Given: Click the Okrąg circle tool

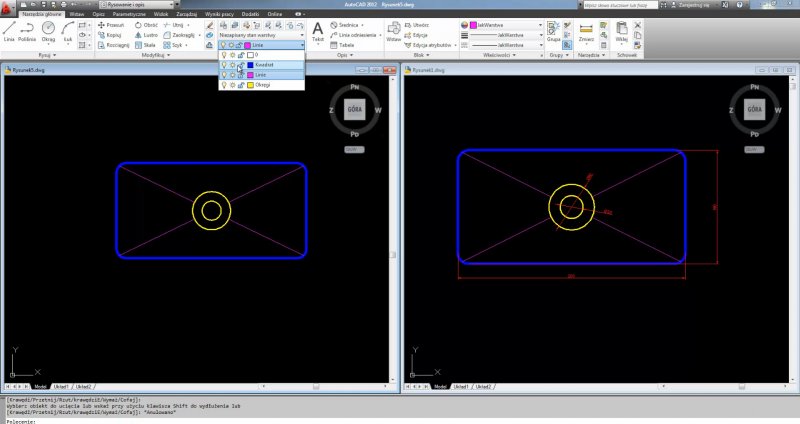Looking at the screenshot, I should (48, 31).
